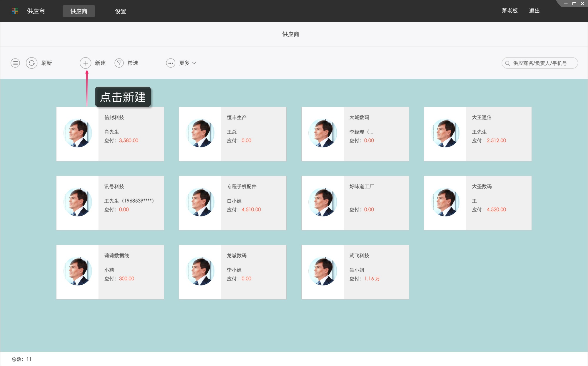Open the new supplier creation with plus icon

click(86, 63)
